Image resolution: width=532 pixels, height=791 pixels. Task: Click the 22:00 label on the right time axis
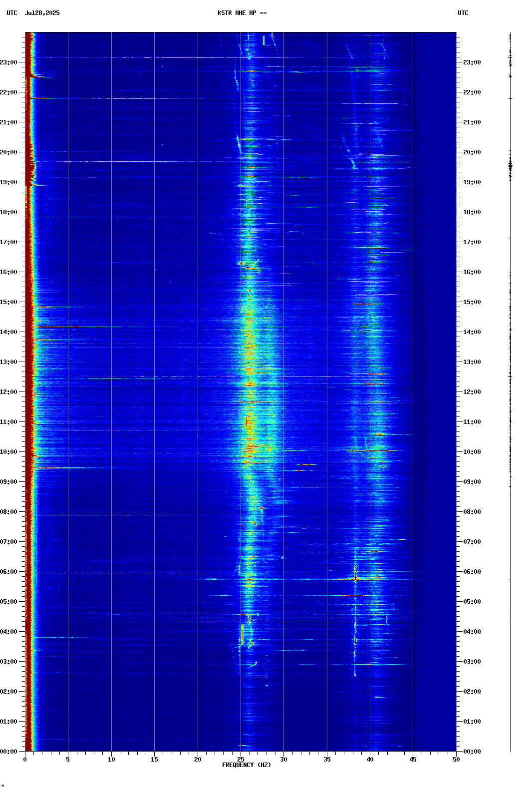click(472, 92)
